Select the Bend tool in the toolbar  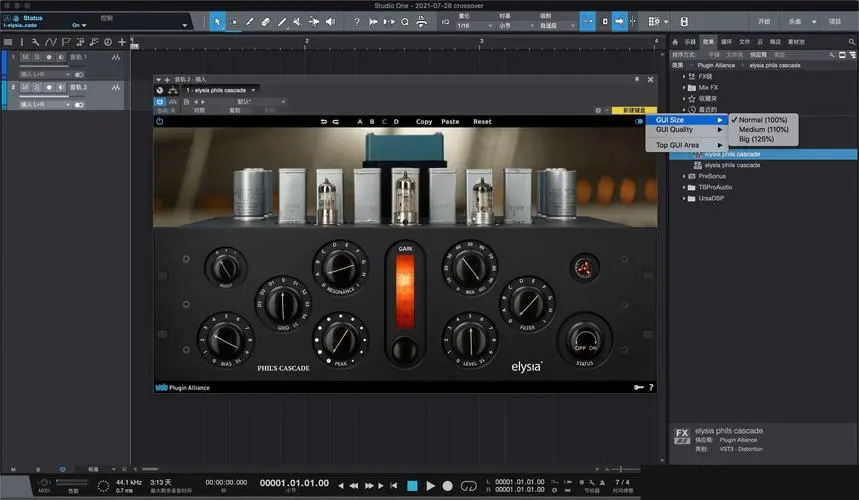coord(314,22)
